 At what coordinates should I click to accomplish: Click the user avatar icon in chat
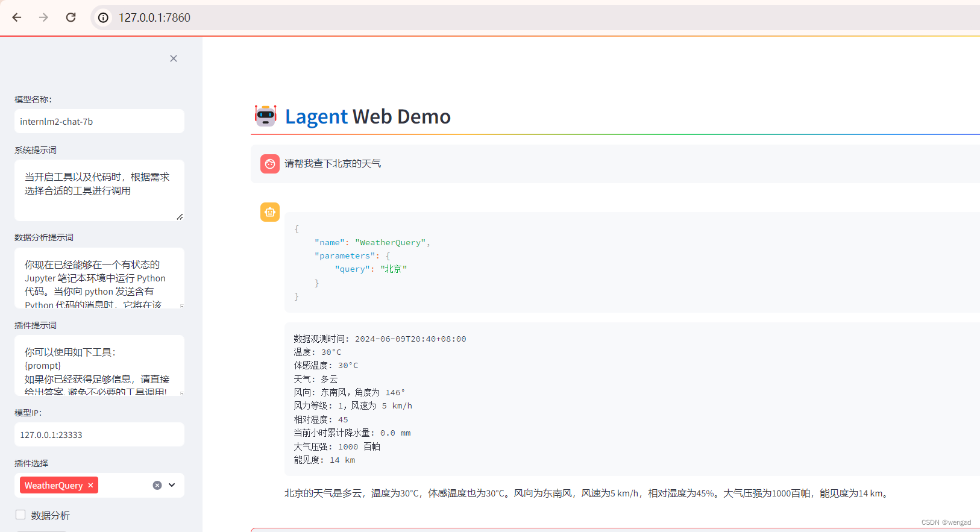point(270,163)
